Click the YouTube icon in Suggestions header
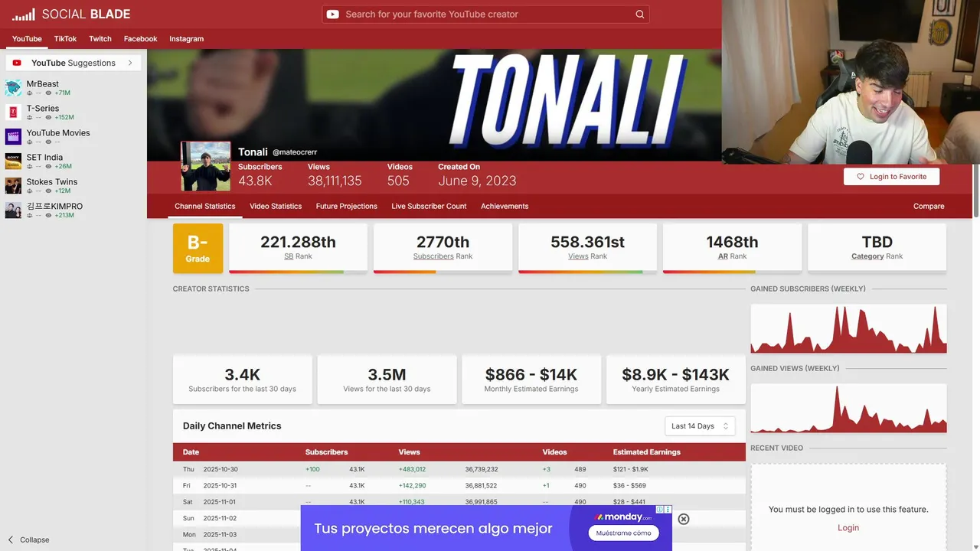This screenshot has width=980, height=551. (x=17, y=63)
